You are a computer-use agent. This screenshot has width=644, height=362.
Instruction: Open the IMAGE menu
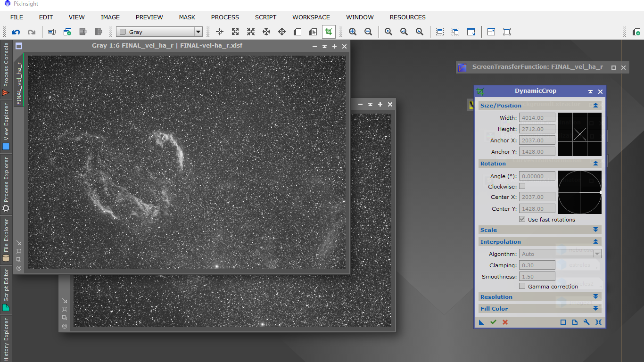(x=110, y=17)
